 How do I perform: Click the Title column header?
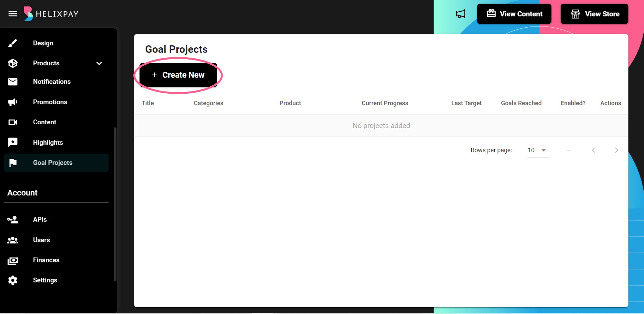[x=148, y=103]
